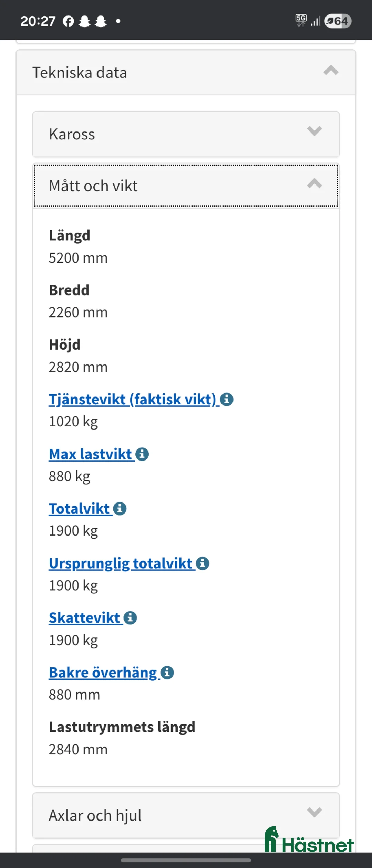The width and height of the screenshot is (372, 868).
Task: Open the Totalvikt information icon
Action: (x=120, y=508)
